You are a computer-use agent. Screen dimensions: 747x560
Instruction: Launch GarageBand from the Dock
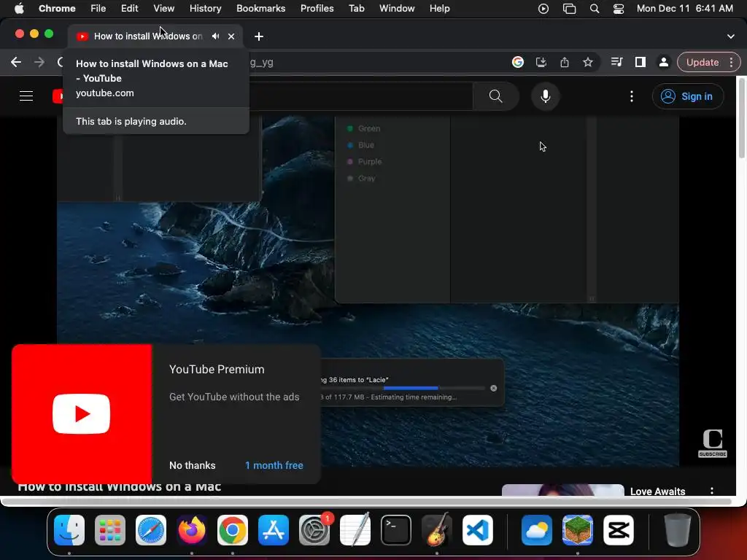pyautogui.click(x=437, y=530)
